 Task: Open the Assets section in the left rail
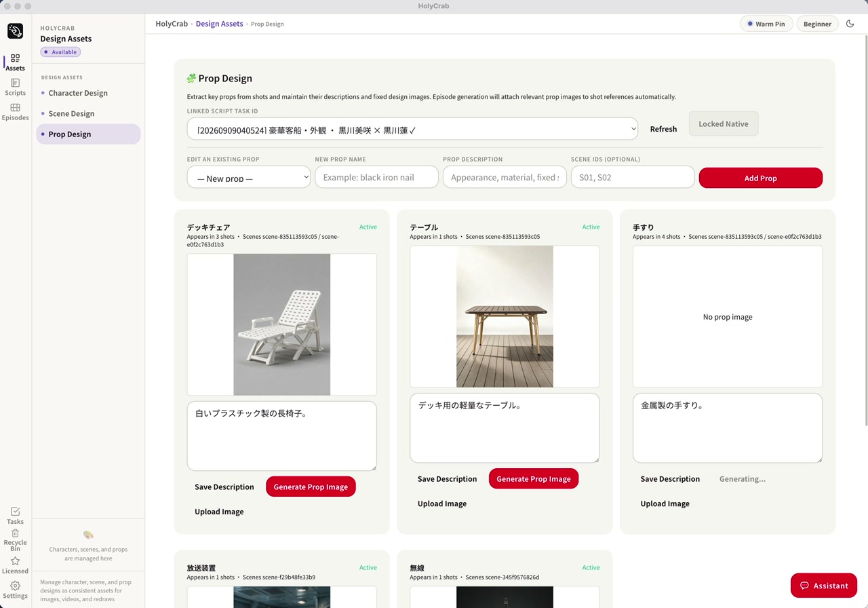click(x=15, y=62)
